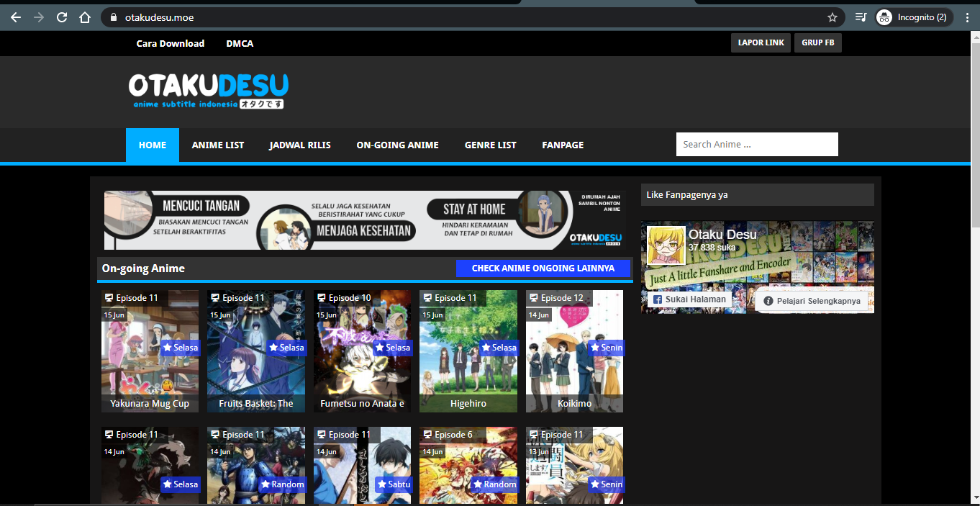Screen dimensions: 980x506
Task: Open media control icon in toolbar
Action: [861, 17]
